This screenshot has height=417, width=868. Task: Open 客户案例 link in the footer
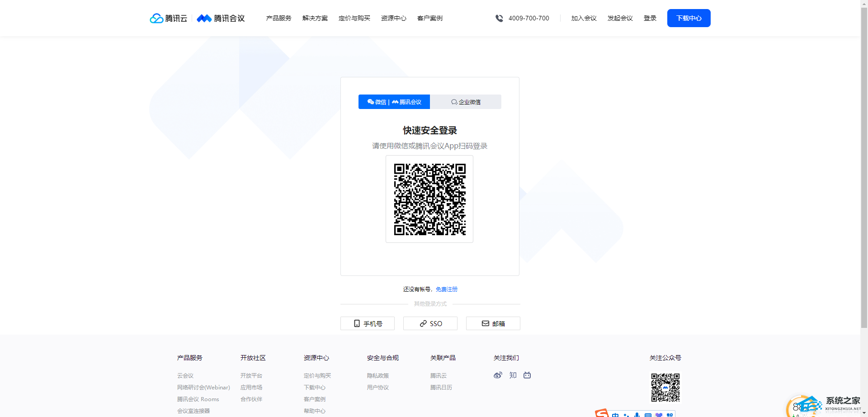click(x=315, y=399)
